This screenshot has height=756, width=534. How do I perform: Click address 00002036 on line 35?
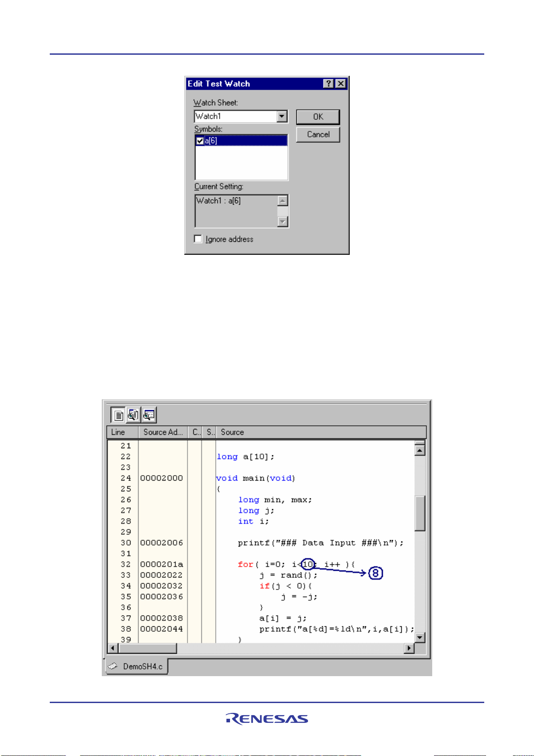(162, 597)
